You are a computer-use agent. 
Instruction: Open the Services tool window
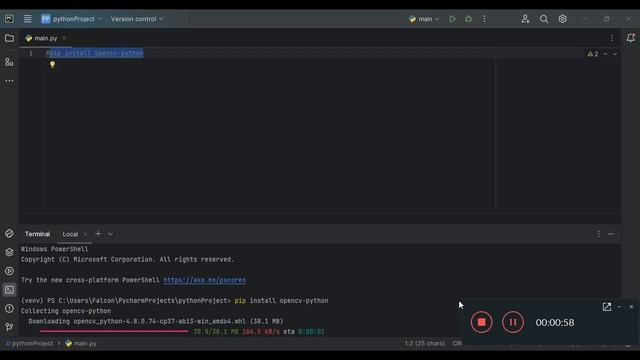[x=9, y=271]
